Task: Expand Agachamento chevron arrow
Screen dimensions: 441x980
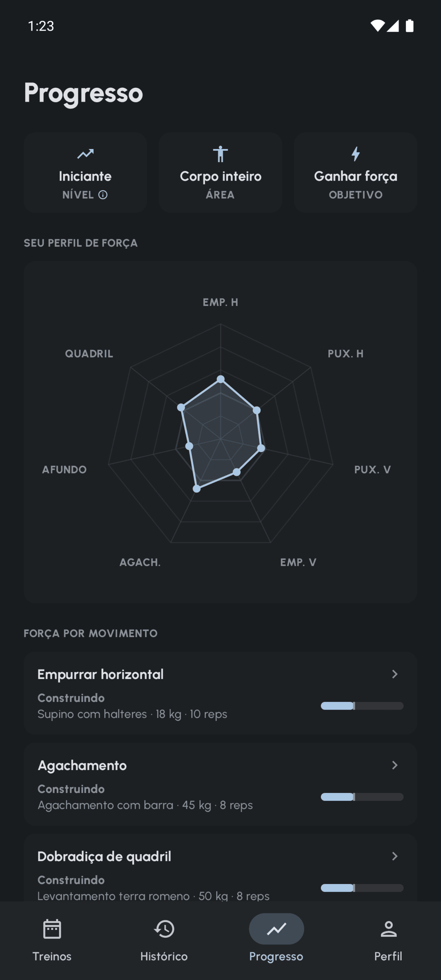Action: coord(394,765)
